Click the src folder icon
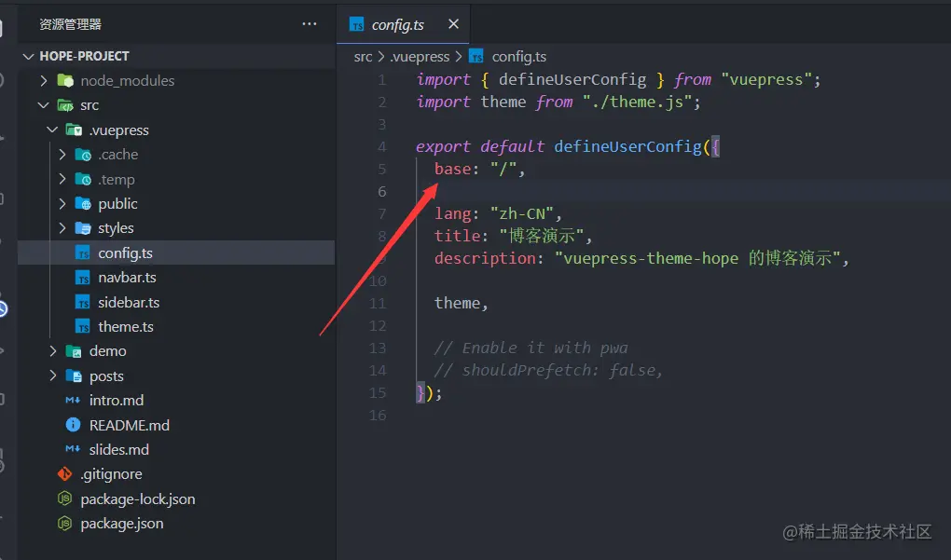The image size is (951, 560). coord(65,105)
